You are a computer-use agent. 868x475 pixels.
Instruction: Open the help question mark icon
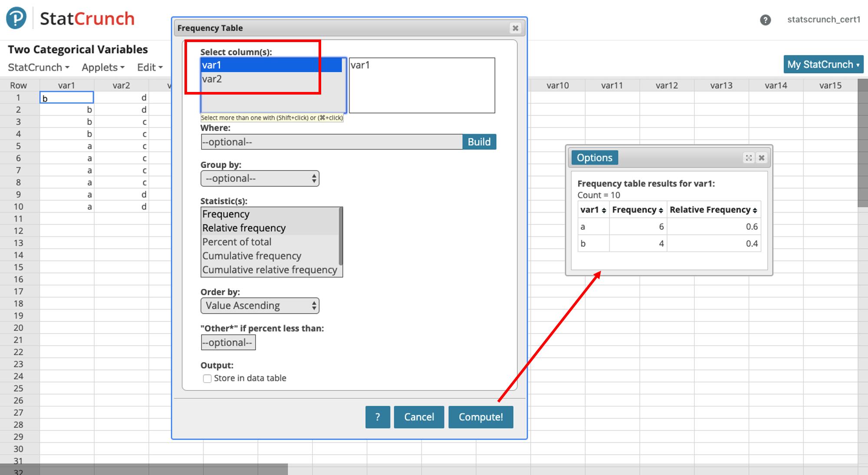(x=765, y=20)
